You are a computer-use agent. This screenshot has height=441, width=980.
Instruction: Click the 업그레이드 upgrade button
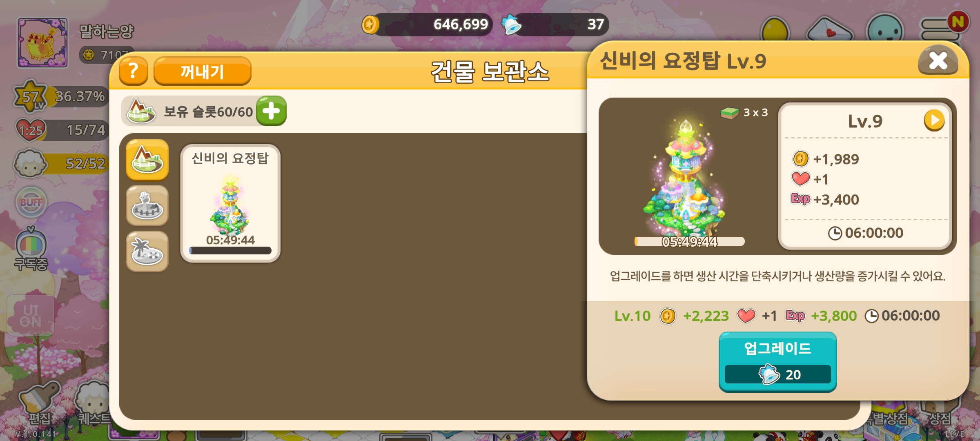click(777, 362)
